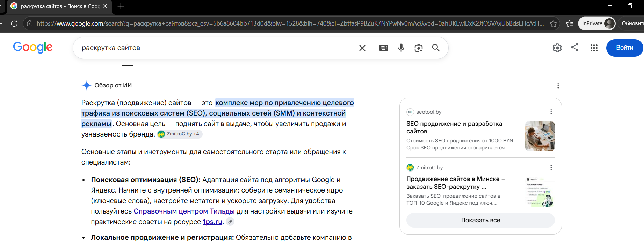Start voice search with the microphone

[401, 48]
